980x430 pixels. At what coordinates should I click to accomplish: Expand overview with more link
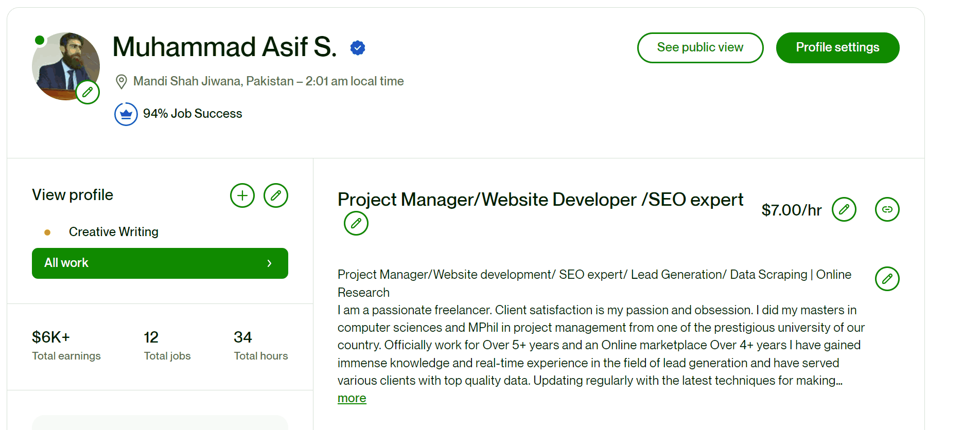[x=352, y=398]
